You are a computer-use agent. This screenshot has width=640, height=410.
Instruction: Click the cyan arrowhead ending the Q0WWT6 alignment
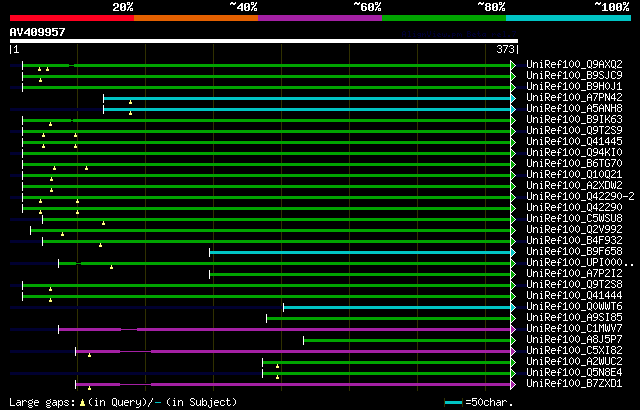point(513,308)
